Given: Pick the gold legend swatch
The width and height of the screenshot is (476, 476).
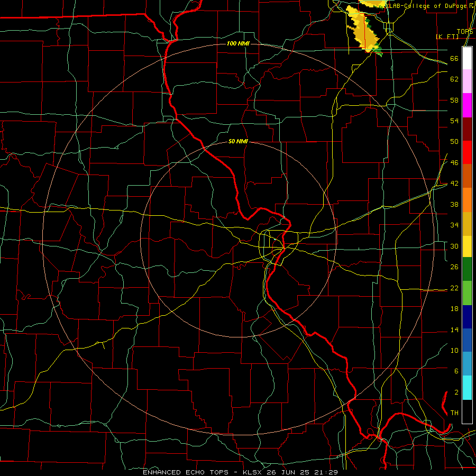Looking at the screenshot, I should pos(467,224).
